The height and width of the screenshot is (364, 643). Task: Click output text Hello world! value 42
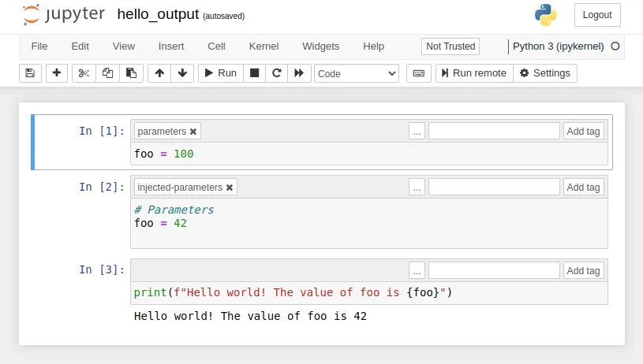pos(250,316)
